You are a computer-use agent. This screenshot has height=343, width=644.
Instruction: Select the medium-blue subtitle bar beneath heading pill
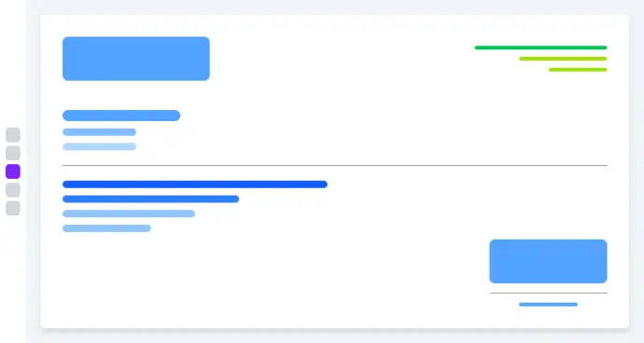99,132
